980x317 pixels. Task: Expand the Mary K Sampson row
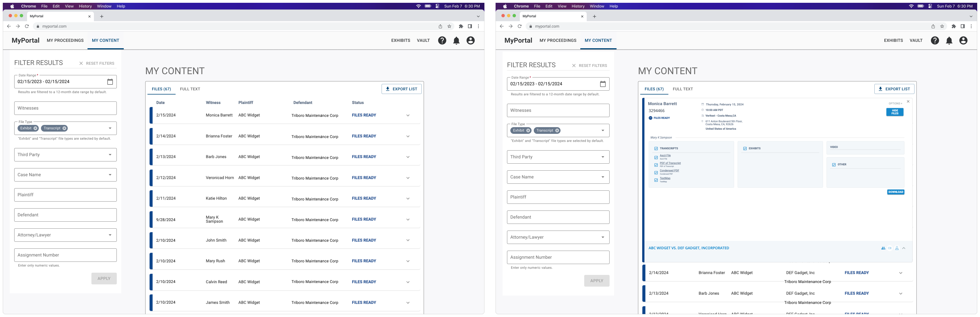pos(408,220)
